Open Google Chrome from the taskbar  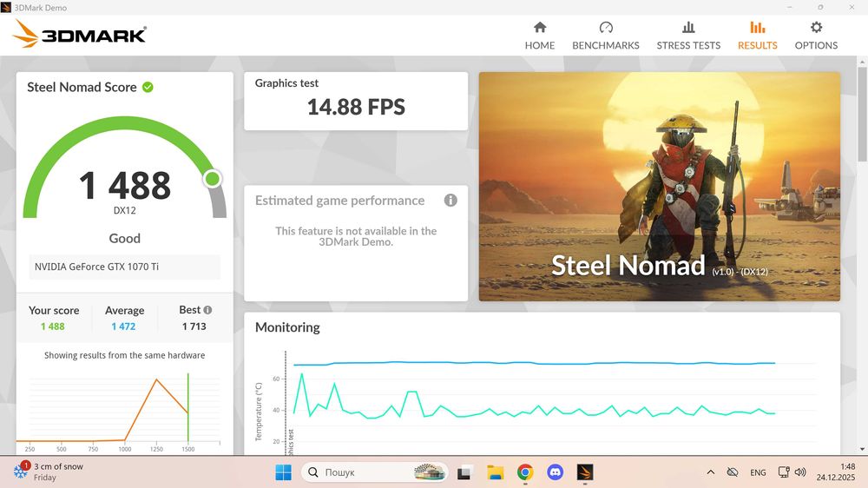(525, 472)
